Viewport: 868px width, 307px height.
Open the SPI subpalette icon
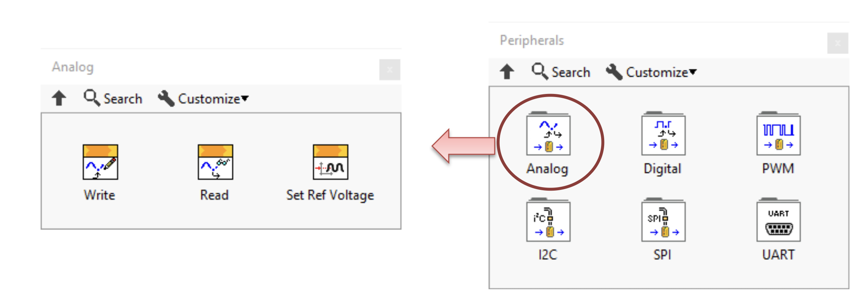pos(663,220)
